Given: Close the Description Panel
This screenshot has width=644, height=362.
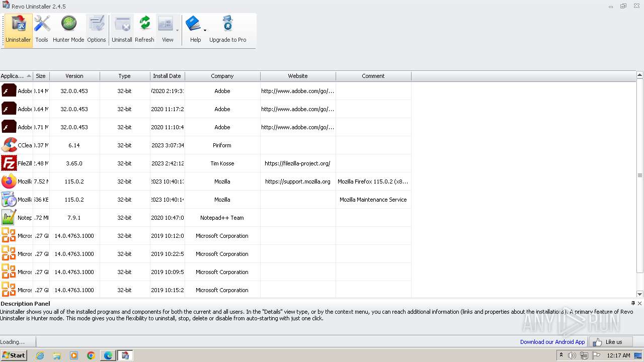Looking at the screenshot, I should [x=640, y=303].
